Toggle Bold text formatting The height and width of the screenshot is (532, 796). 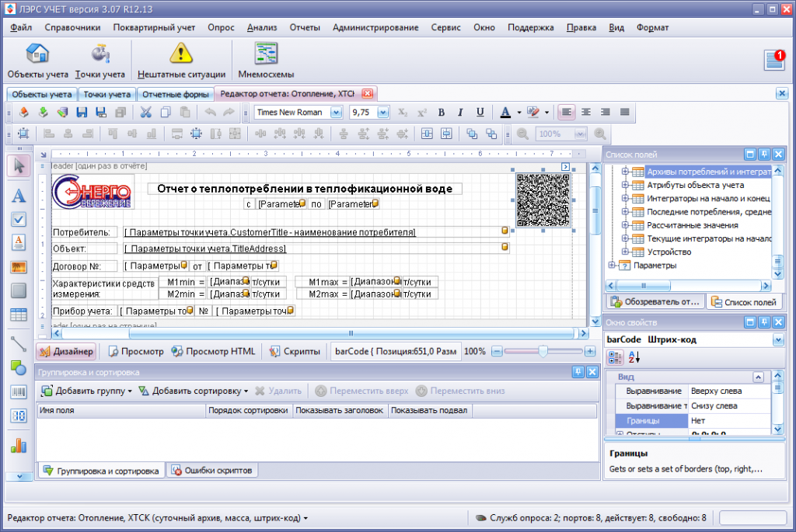coord(441,112)
